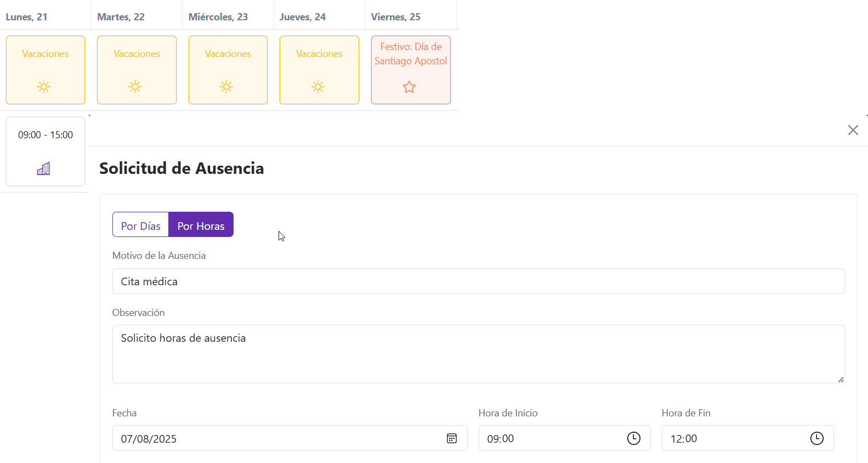This screenshot has width=868, height=463.
Task: Select the Vacaciones card on Jueves 24
Action: [x=319, y=70]
